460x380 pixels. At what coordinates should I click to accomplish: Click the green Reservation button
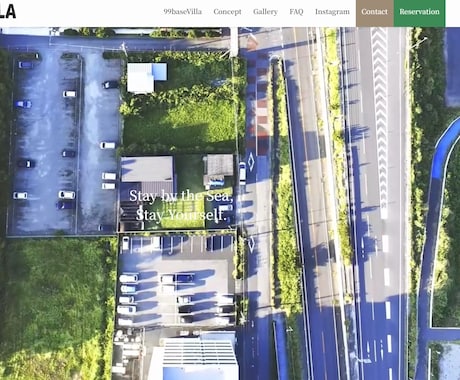[x=419, y=13]
